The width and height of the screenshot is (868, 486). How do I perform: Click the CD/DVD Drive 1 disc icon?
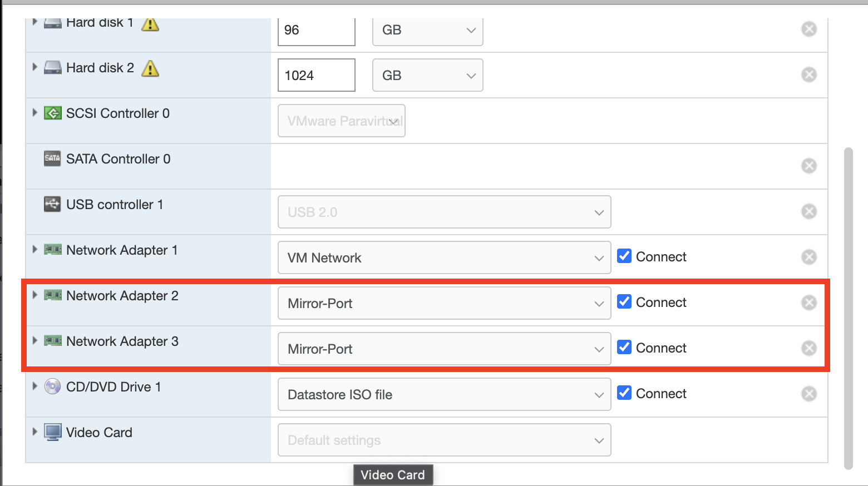click(52, 386)
